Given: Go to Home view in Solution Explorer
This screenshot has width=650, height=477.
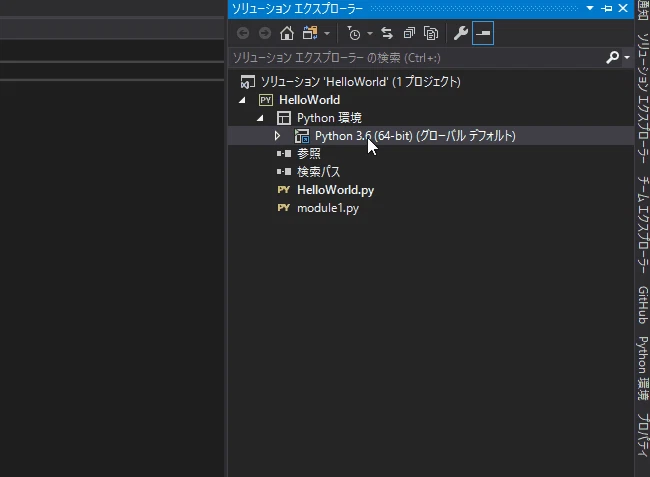Looking at the screenshot, I should 287,33.
